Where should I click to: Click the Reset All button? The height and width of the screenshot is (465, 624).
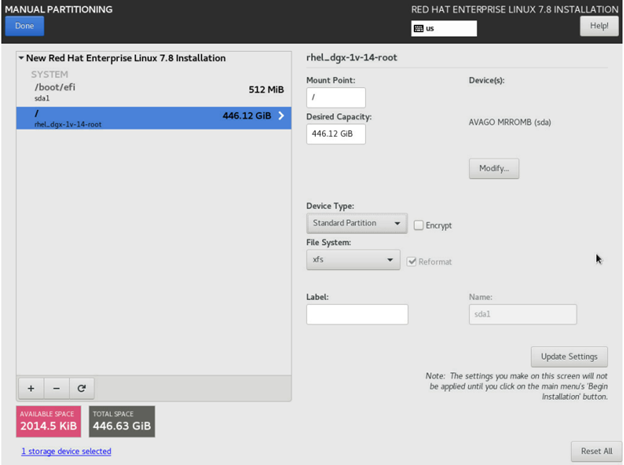click(596, 451)
